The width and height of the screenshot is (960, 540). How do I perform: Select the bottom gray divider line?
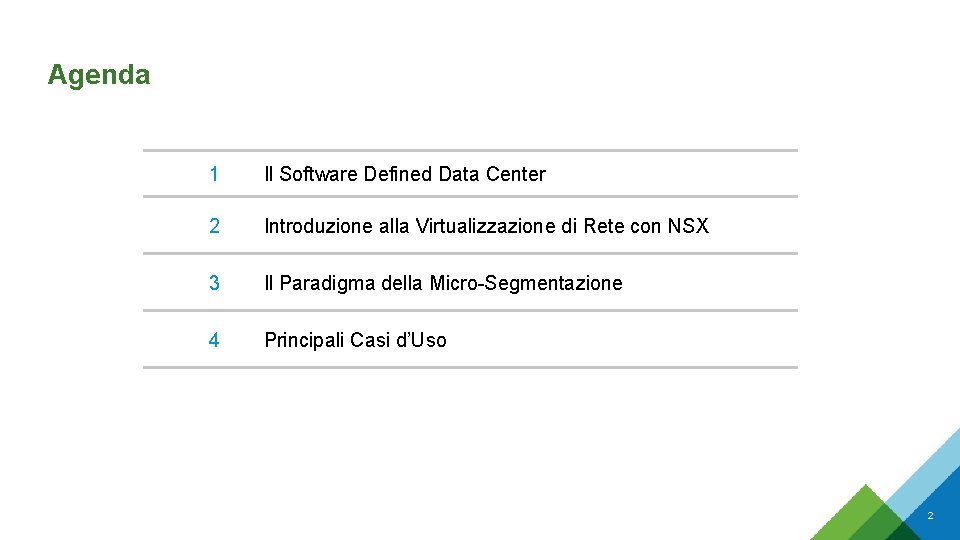coord(470,367)
